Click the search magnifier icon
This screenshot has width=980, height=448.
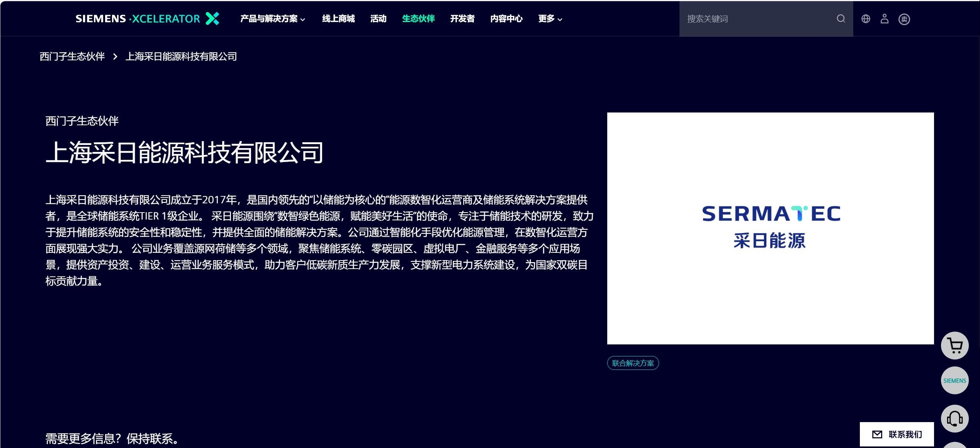[x=841, y=19]
